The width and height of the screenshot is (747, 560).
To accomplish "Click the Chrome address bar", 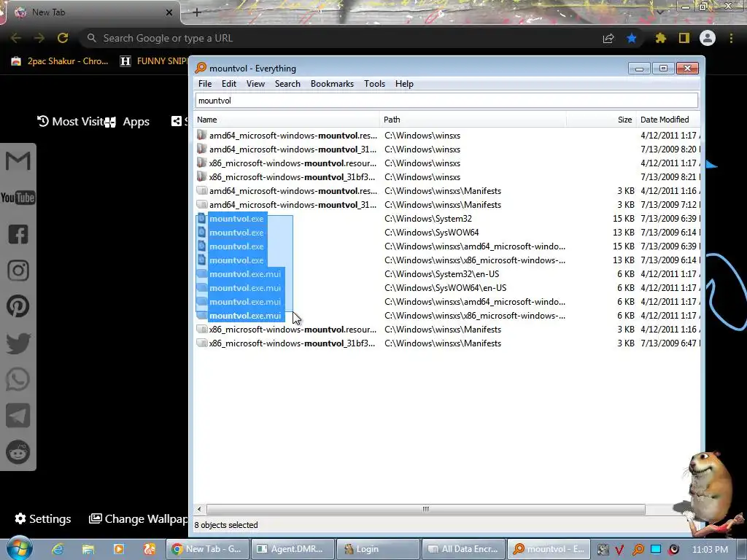I will 343,38.
